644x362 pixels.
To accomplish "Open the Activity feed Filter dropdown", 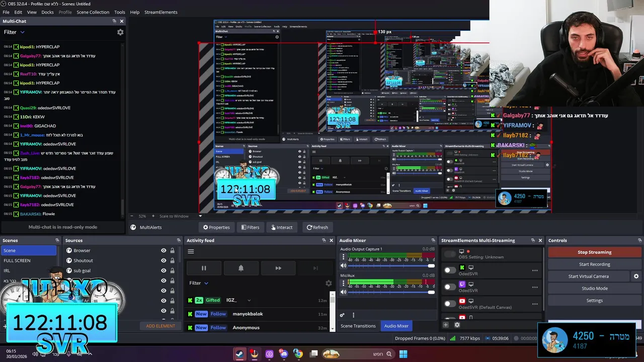I will click(x=199, y=283).
